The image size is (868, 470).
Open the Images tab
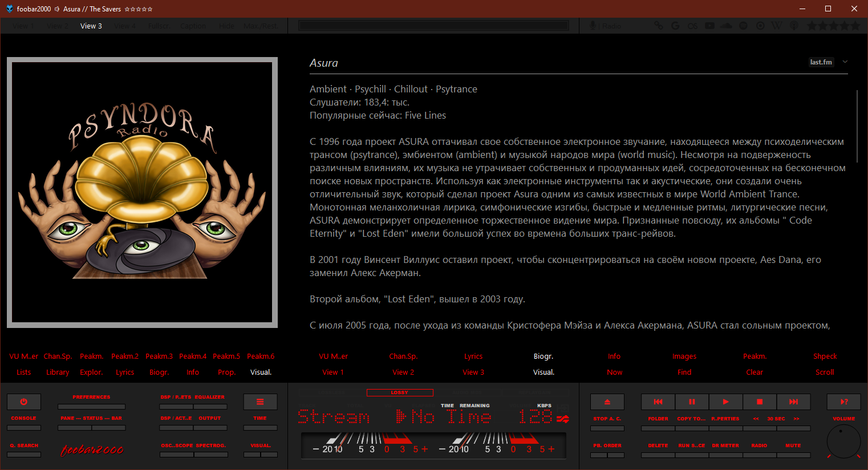pos(684,356)
